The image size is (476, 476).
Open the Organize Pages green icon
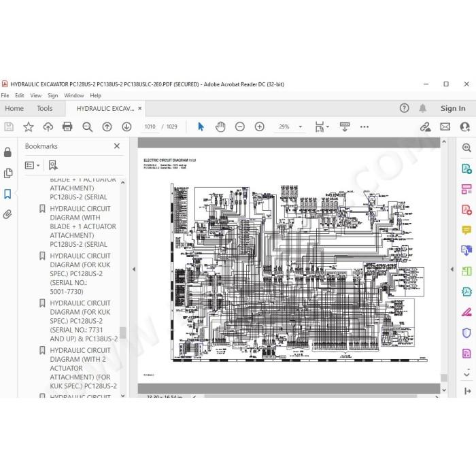tap(466, 271)
